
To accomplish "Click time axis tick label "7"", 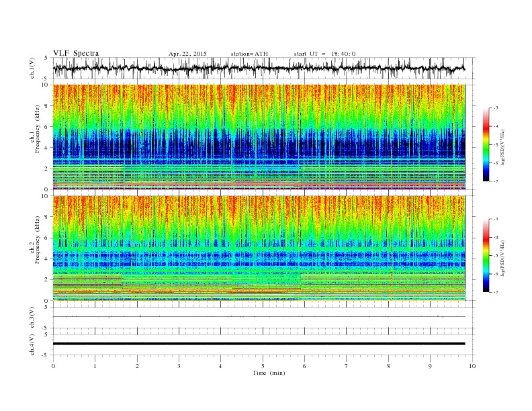I will tap(347, 366).
